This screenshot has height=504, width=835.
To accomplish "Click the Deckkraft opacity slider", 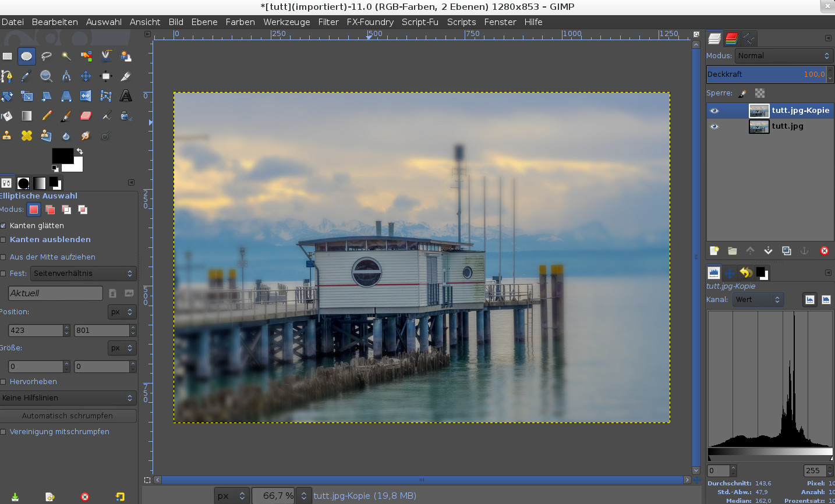I will pyautogui.click(x=766, y=74).
